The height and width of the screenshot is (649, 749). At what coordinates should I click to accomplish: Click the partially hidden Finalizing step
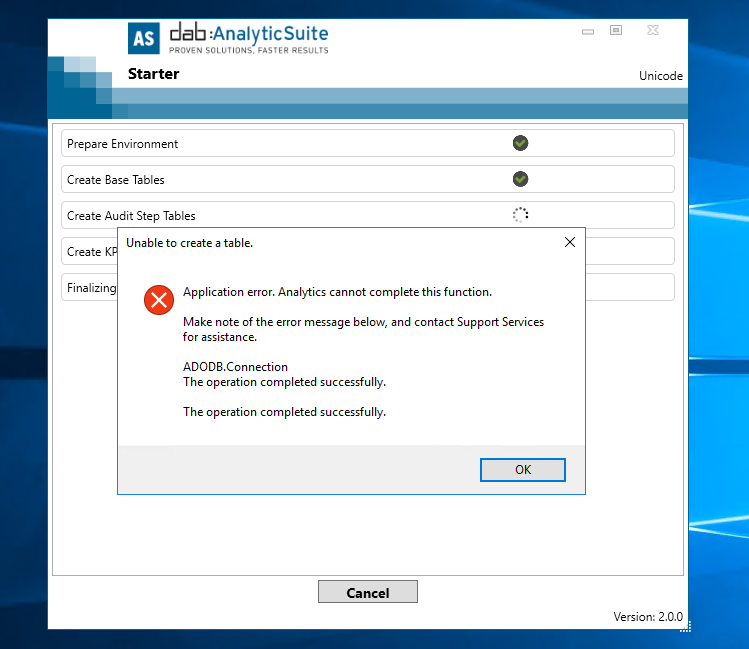90,288
